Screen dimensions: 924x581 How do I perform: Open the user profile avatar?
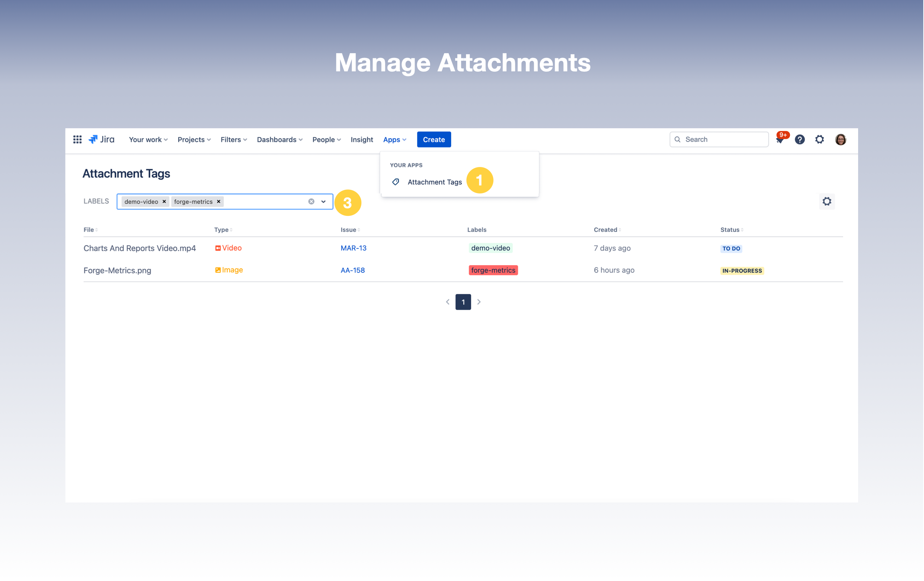840,139
